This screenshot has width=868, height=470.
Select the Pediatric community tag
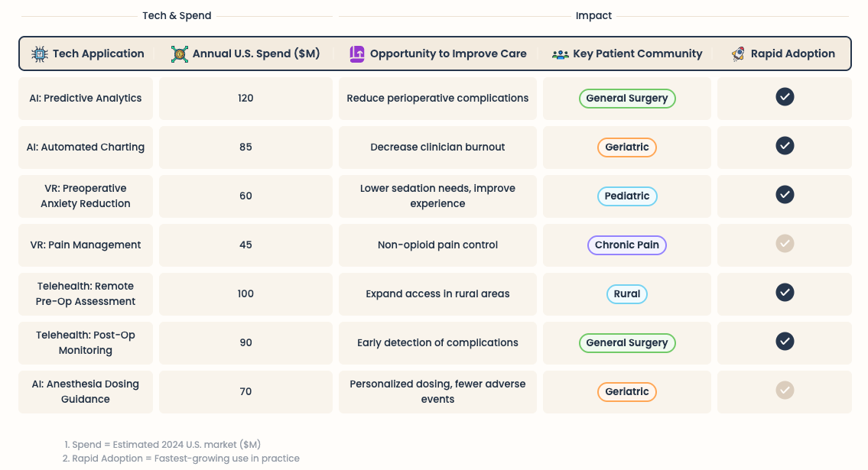(626, 196)
